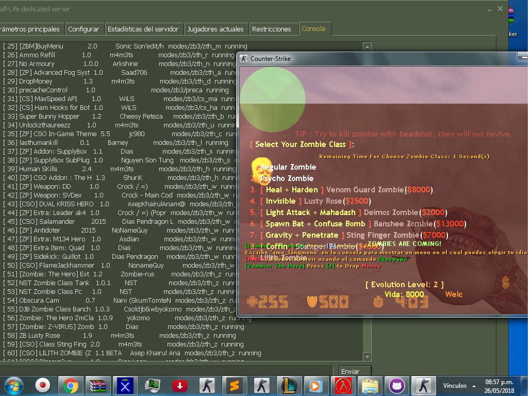Open WinRAR from the taskbar
532x396 pixels.
[98, 386]
